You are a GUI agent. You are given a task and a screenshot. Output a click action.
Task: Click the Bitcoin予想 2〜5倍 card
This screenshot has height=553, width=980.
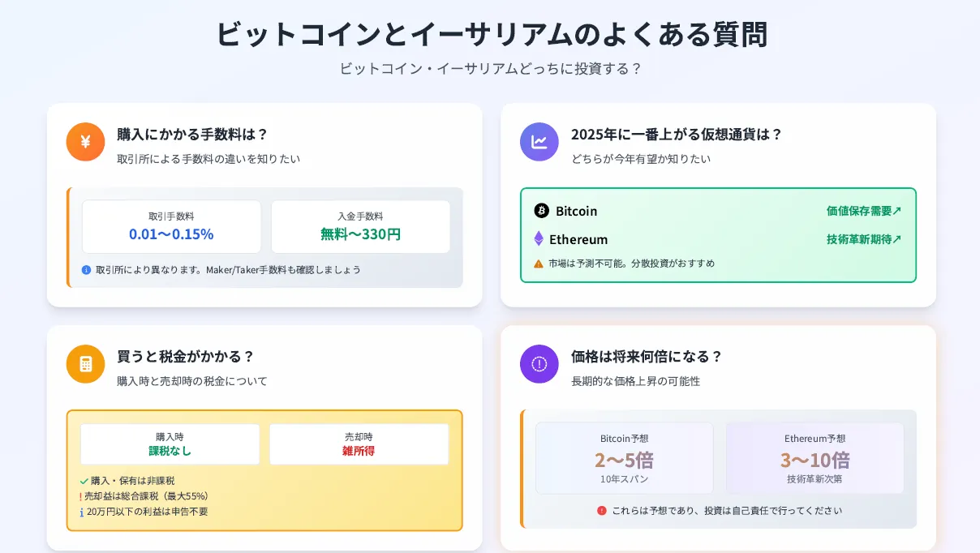tap(624, 458)
